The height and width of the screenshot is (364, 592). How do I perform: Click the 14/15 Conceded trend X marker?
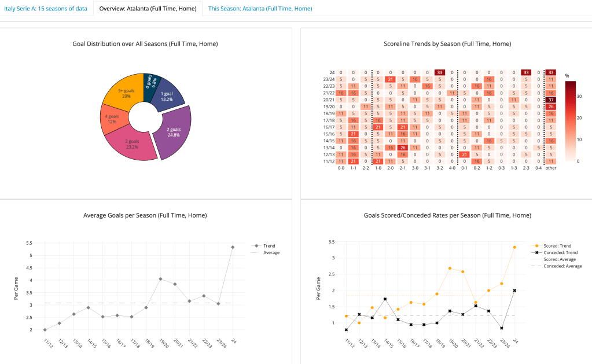385,299
